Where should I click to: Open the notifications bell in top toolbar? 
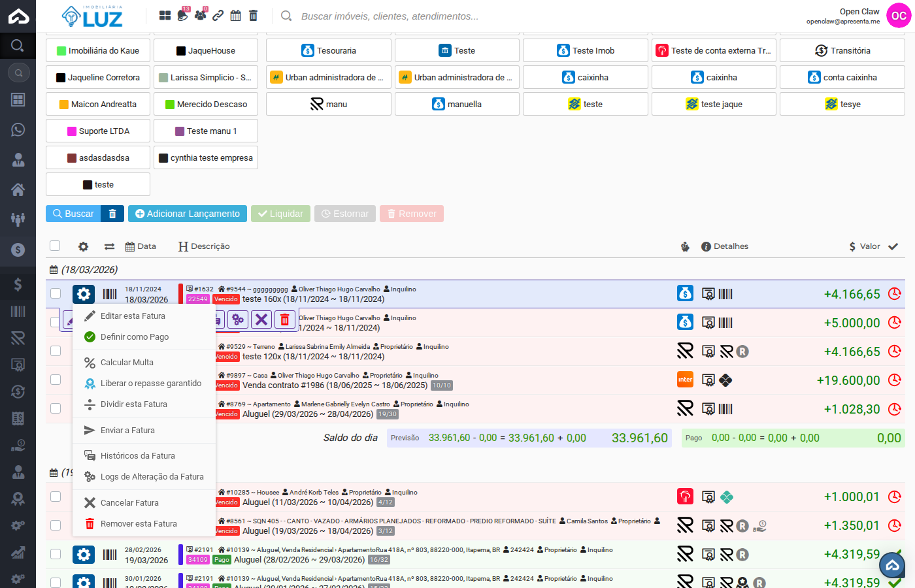(182, 15)
